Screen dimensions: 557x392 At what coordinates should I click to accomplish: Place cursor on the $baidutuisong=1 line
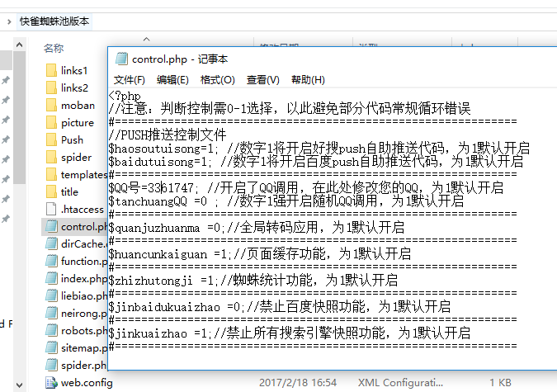pyautogui.click(x=316, y=162)
